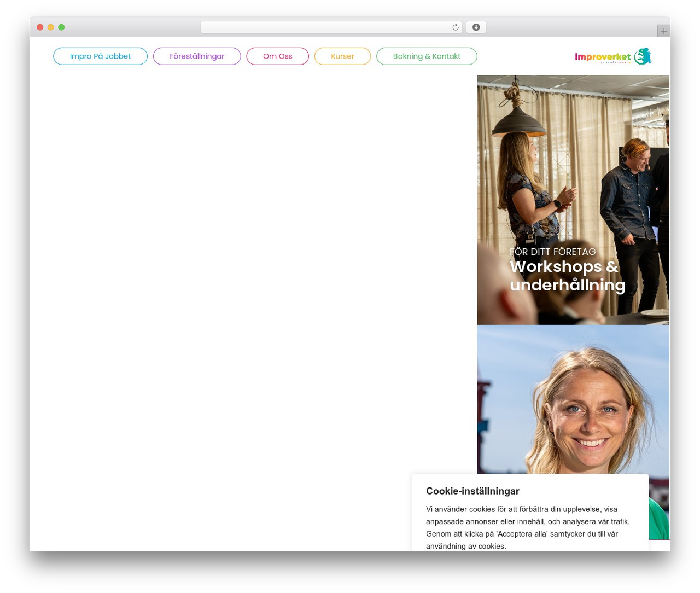Open the browser downloads button

(x=476, y=27)
